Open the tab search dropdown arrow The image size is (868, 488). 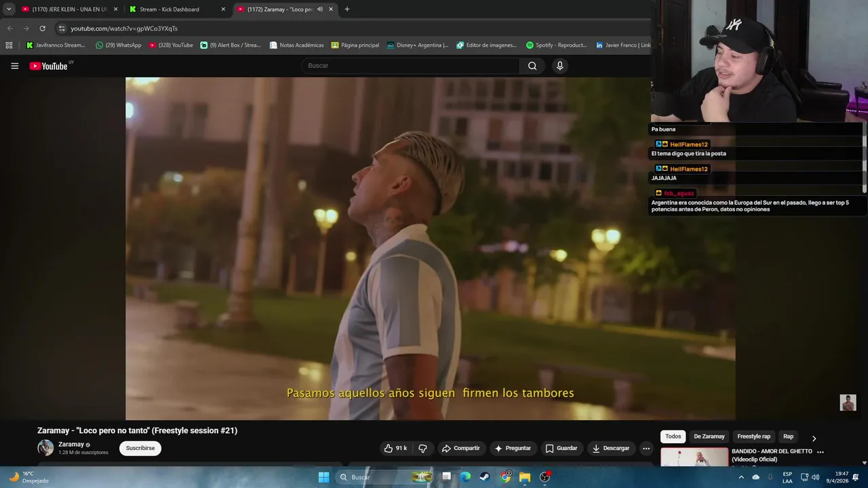click(x=9, y=9)
